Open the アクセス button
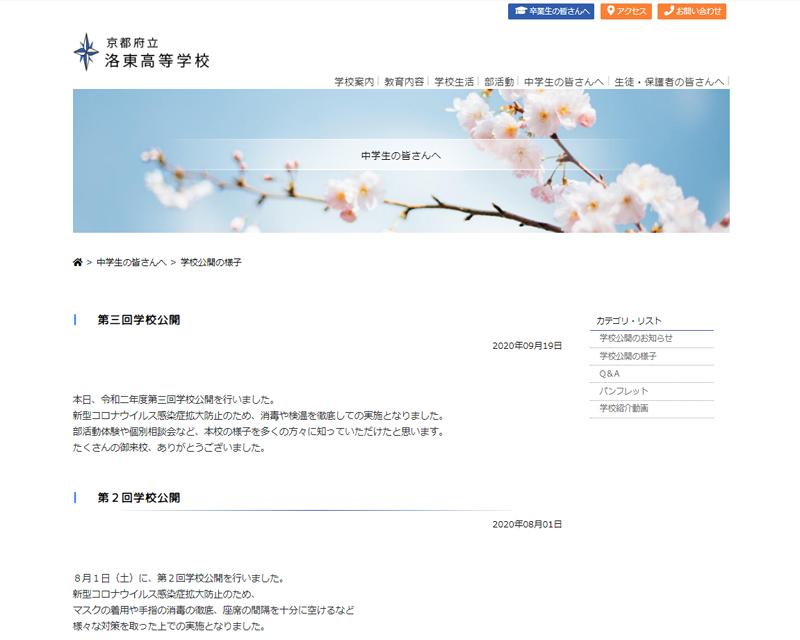The width and height of the screenshot is (800, 640). 626,11
